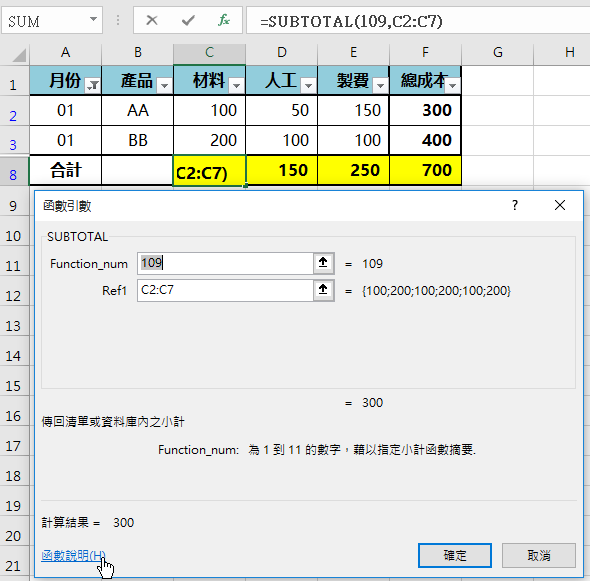The height and width of the screenshot is (581, 590).
Task: Close the 函數引數 dialog
Action: pyautogui.click(x=560, y=205)
